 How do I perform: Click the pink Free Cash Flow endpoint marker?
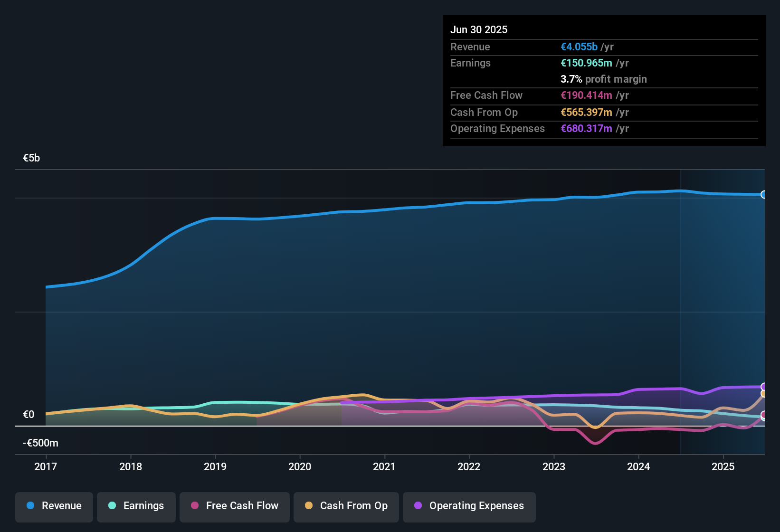pos(764,415)
